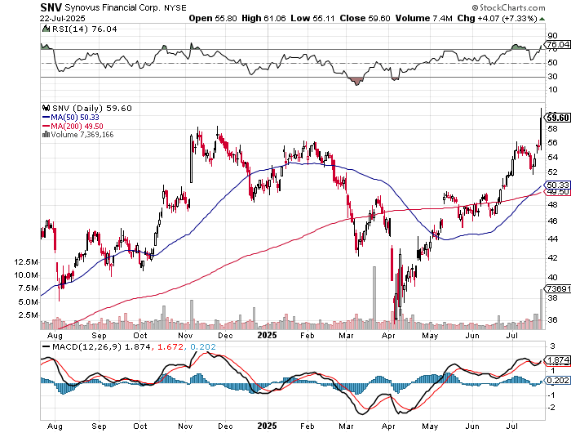
Task: Select the SNV ticker symbol in the header
Action: tap(51, 7)
